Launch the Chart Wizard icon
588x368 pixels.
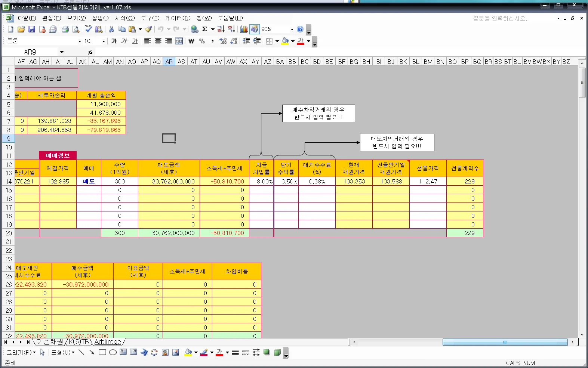tap(244, 29)
